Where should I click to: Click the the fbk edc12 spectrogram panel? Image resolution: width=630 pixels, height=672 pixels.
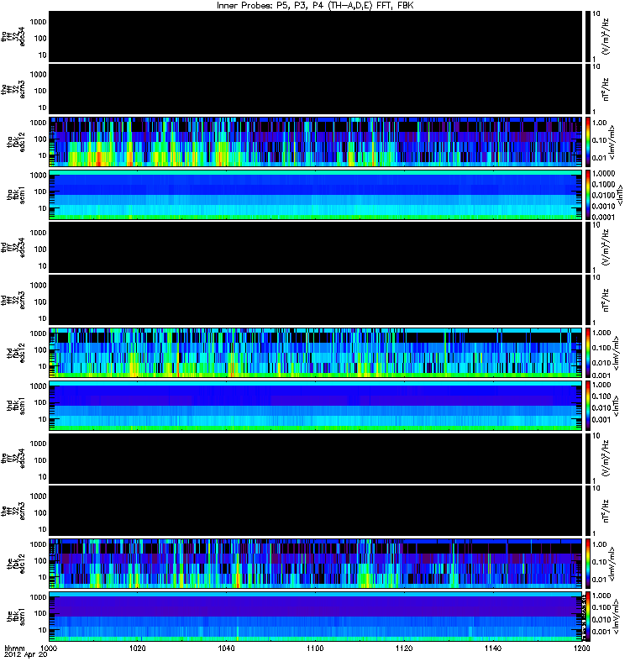[x=316, y=564]
